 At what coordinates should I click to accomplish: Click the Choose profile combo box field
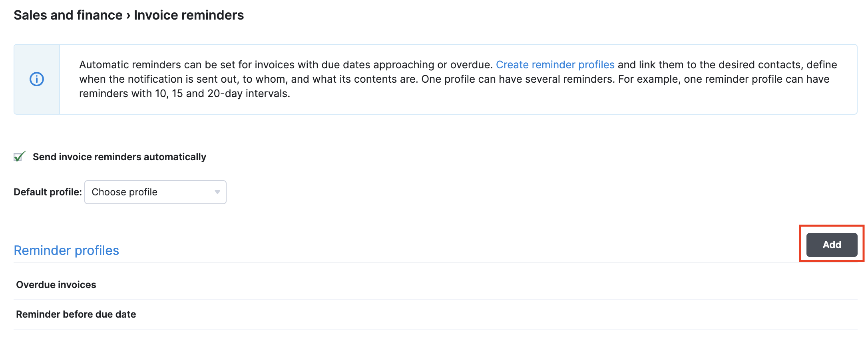155,192
